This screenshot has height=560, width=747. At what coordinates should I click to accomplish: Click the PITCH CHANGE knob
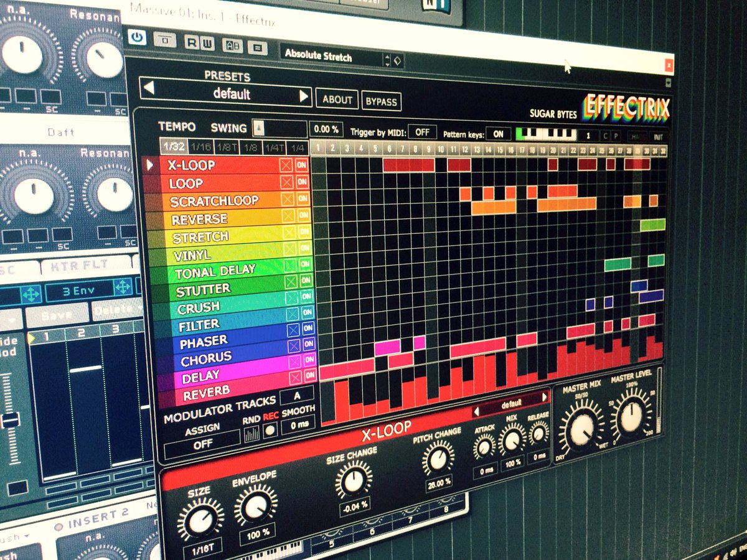[438, 458]
